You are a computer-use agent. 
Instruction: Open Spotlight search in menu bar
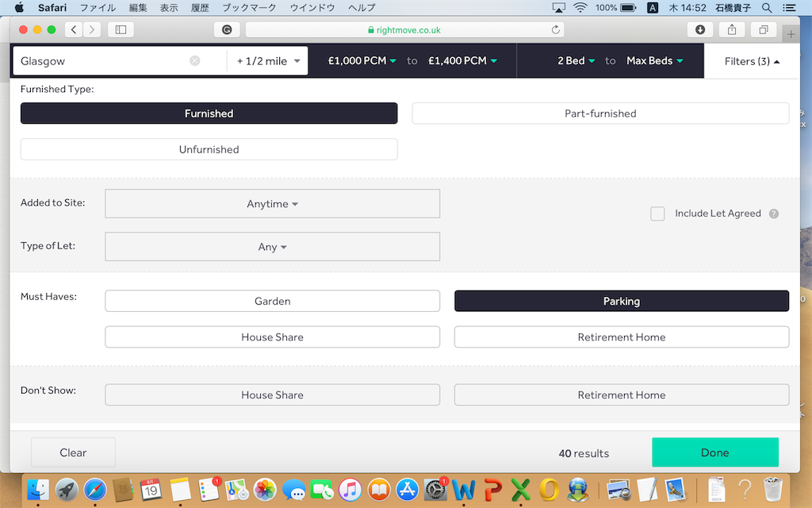767,8
